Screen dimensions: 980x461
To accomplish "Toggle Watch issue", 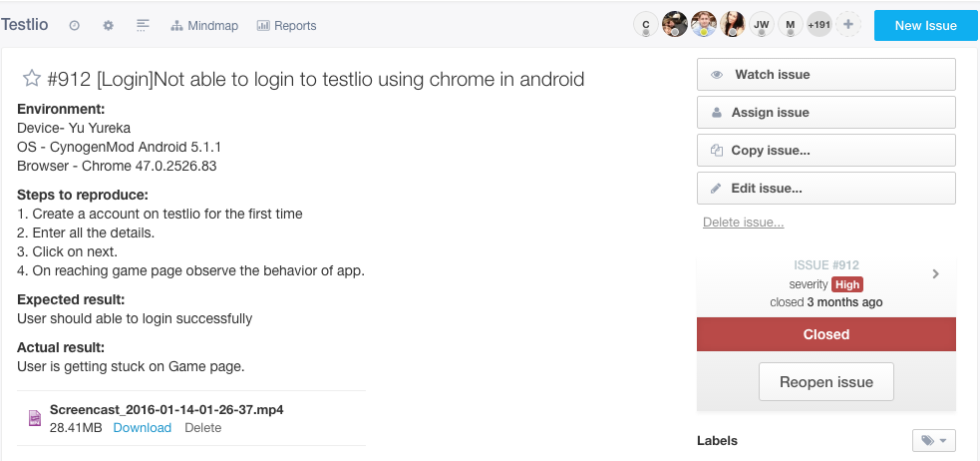I will click(x=825, y=75).
